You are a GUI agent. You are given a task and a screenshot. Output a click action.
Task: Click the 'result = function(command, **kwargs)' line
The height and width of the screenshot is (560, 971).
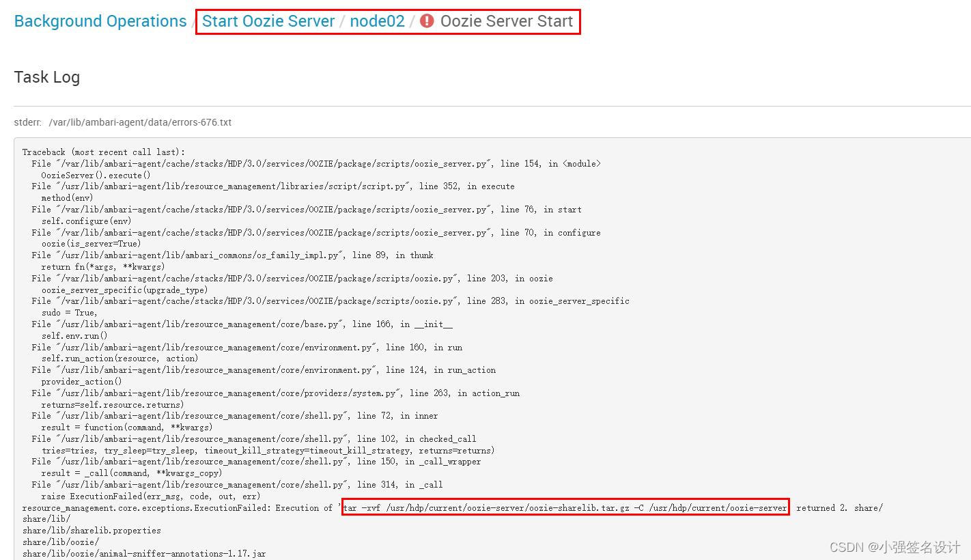127,428
